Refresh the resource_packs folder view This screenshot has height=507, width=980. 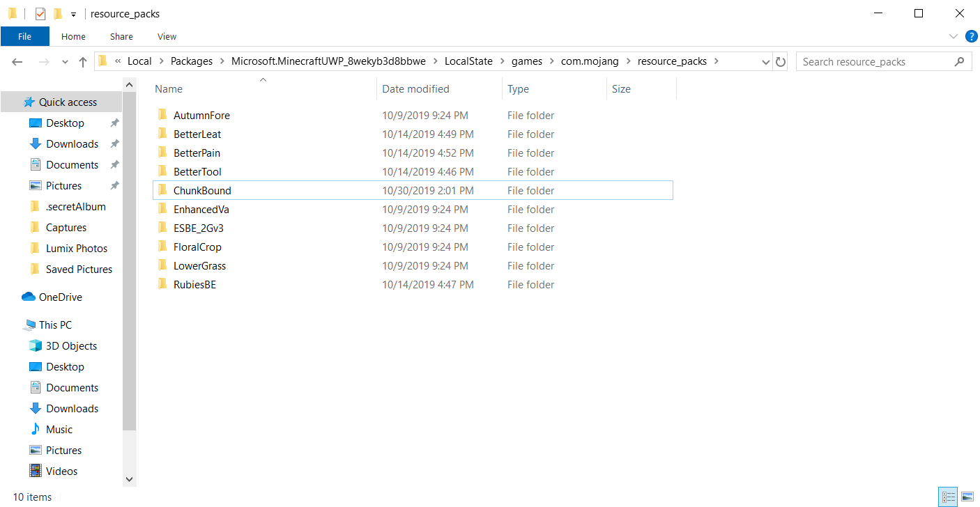[781, 61]
